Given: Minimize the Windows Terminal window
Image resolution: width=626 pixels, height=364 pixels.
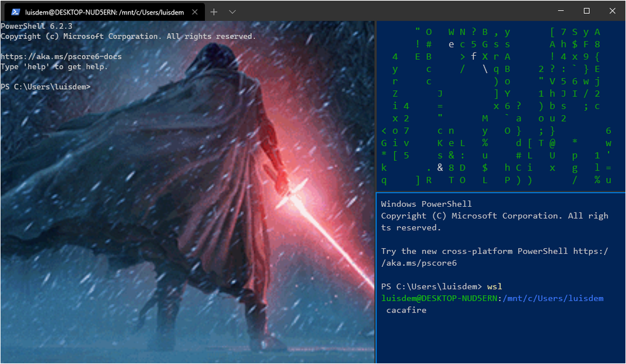Looking at the screenshot, I should coord(561,11).
